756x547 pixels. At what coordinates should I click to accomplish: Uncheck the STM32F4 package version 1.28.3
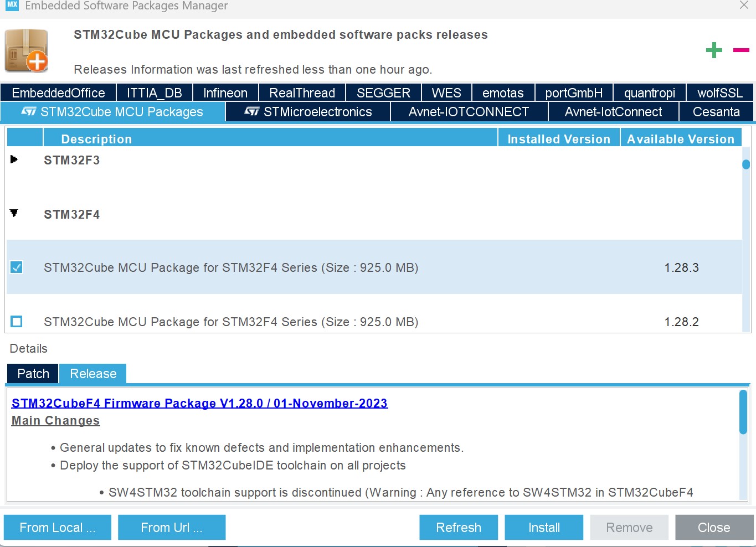[x=17, y=268]
